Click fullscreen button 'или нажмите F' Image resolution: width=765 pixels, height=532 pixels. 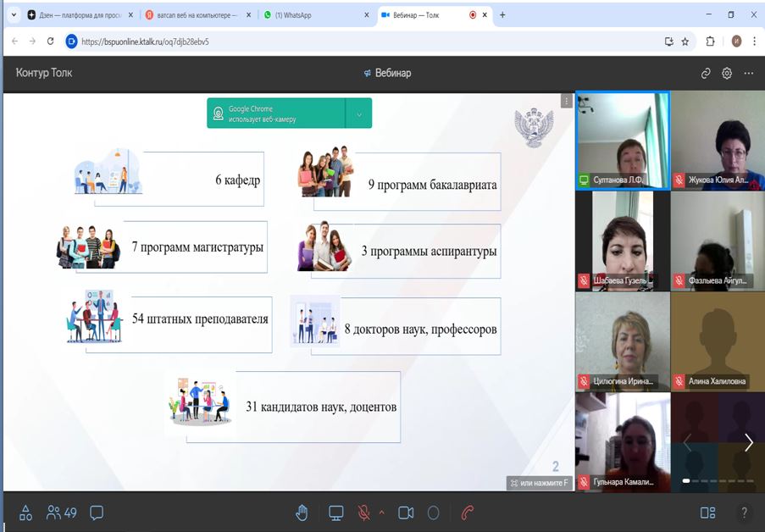tap(539, 483)
